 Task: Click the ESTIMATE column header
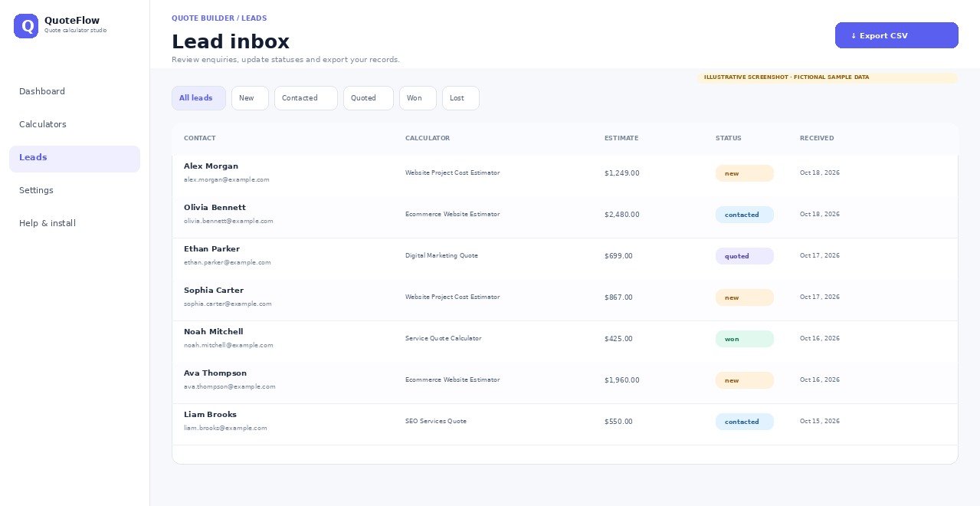point(621,138)
